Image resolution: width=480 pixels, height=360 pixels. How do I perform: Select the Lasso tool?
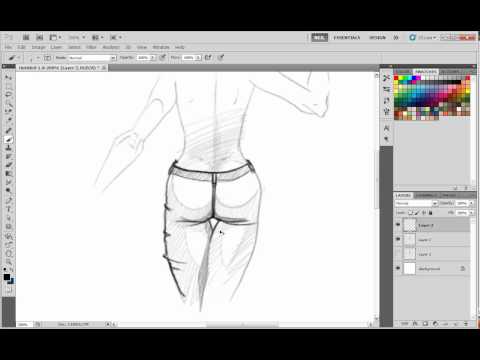tap(9, 94)
